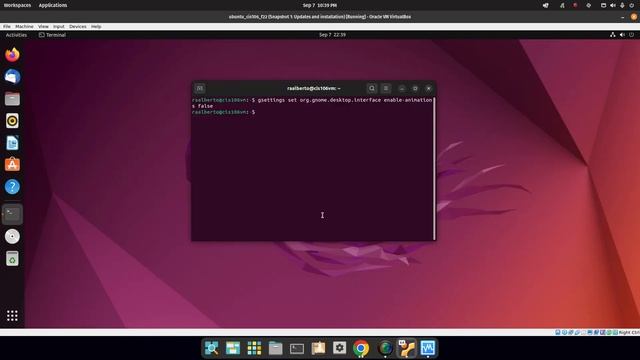Viewport: 640px width, 360px height.
Task: Open Rhythmbox music player icon
Action: click(12, 121)
